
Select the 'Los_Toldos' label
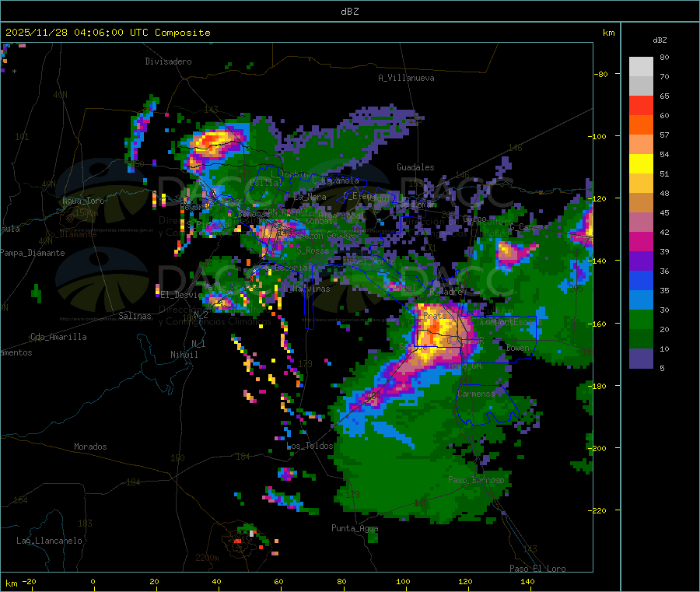point(310,446)
